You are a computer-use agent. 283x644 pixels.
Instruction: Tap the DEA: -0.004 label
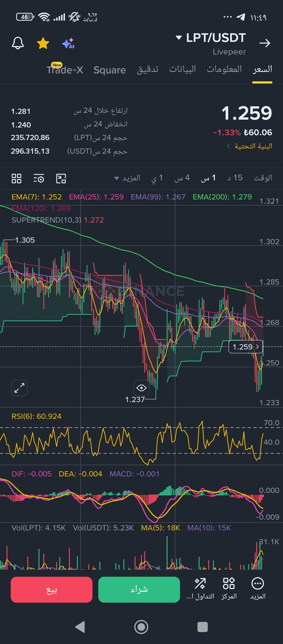pyautogui.click(x=80, y=474)
